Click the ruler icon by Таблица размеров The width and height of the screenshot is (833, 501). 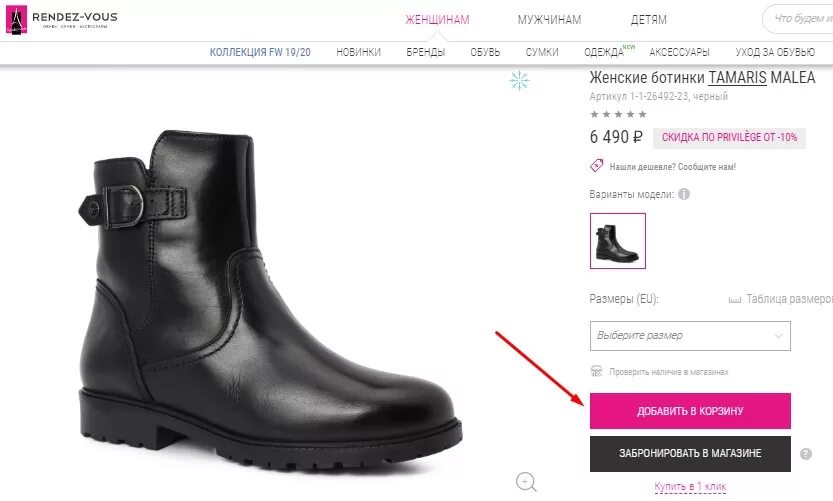click(735, 300)
